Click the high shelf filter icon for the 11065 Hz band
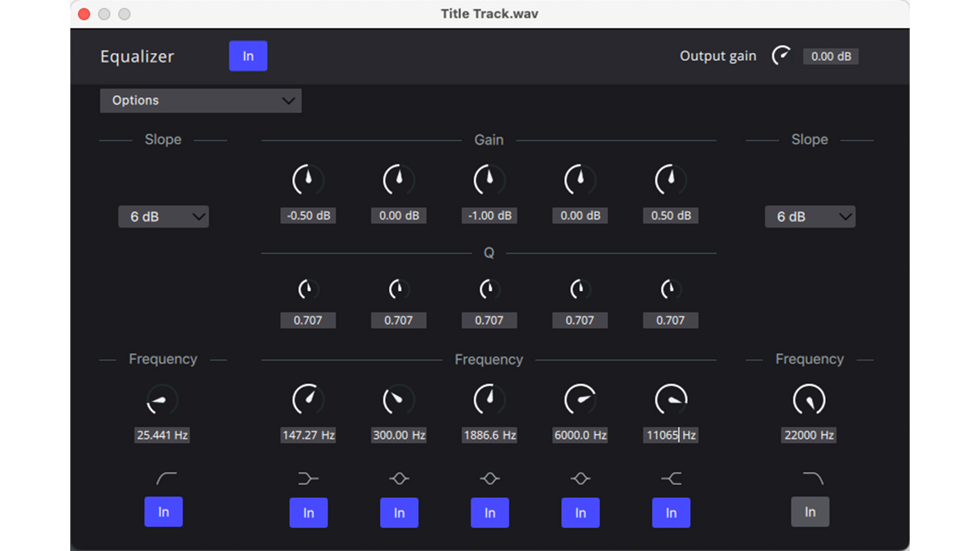This screenshot has height=551, width=980. coord(670,478)
